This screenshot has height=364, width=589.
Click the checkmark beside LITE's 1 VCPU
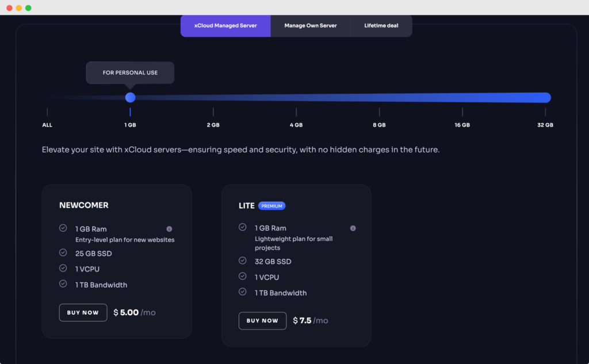(243, 277)
